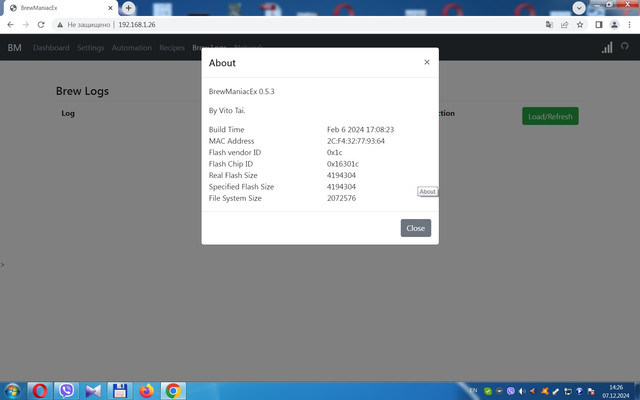Open the Chrome side panel icon

[599, 25]
